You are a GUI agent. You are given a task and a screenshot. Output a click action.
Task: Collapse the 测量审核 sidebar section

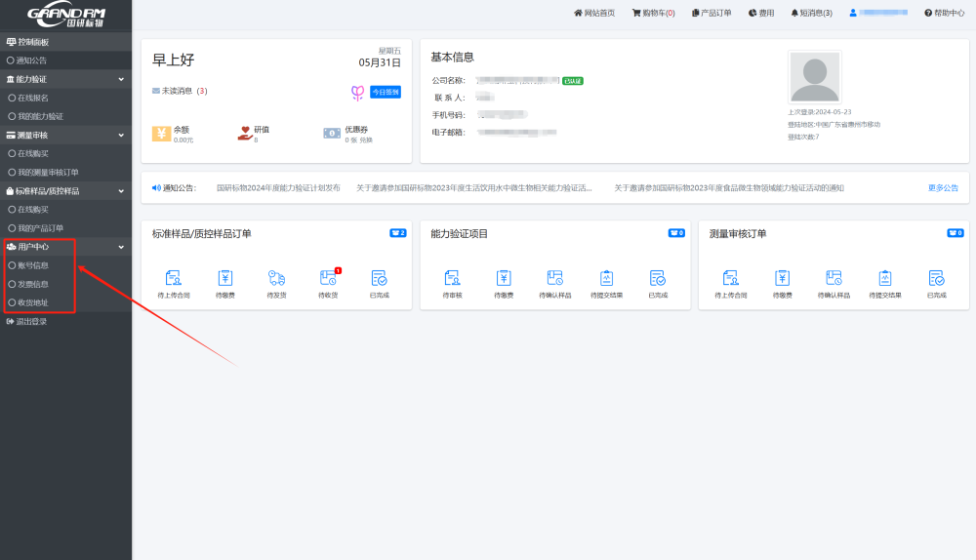pyautogui.click(x=121, y=136)
